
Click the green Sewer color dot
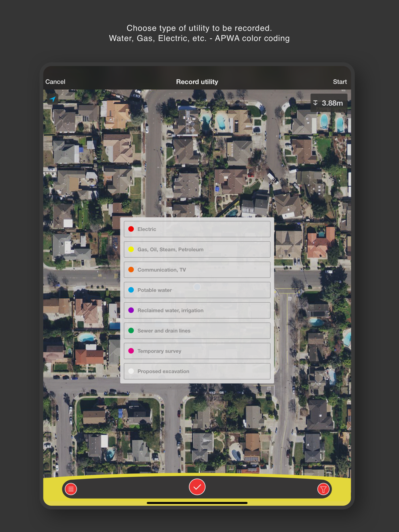click(x=131, y=331)
